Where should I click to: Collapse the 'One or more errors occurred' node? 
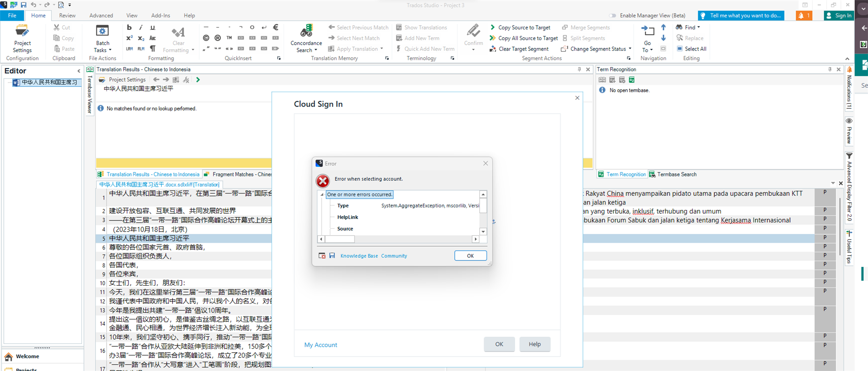pyautogui.click(x=322, y=194)
